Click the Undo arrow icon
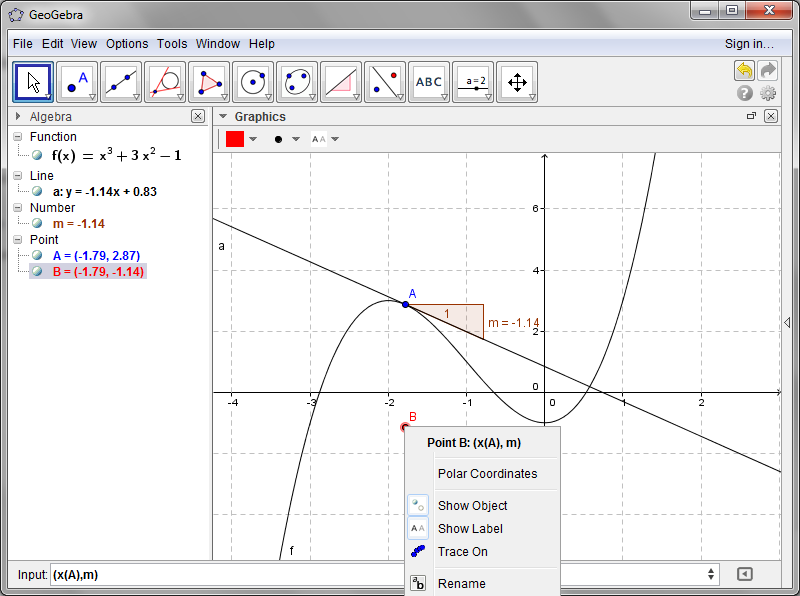 pyautogui.click(x=744, y=70)
